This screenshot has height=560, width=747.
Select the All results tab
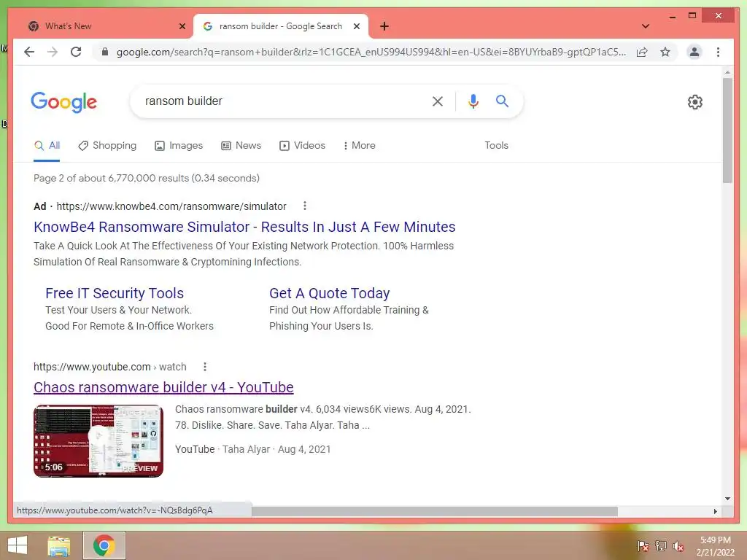[x=47, y=145]
